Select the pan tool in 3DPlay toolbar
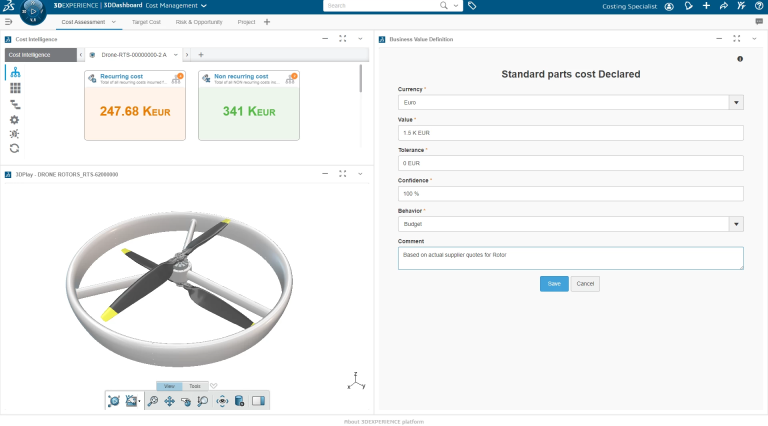Image resolution: width=768 pixels, height=426 pixels. click(x=169, y=401)
